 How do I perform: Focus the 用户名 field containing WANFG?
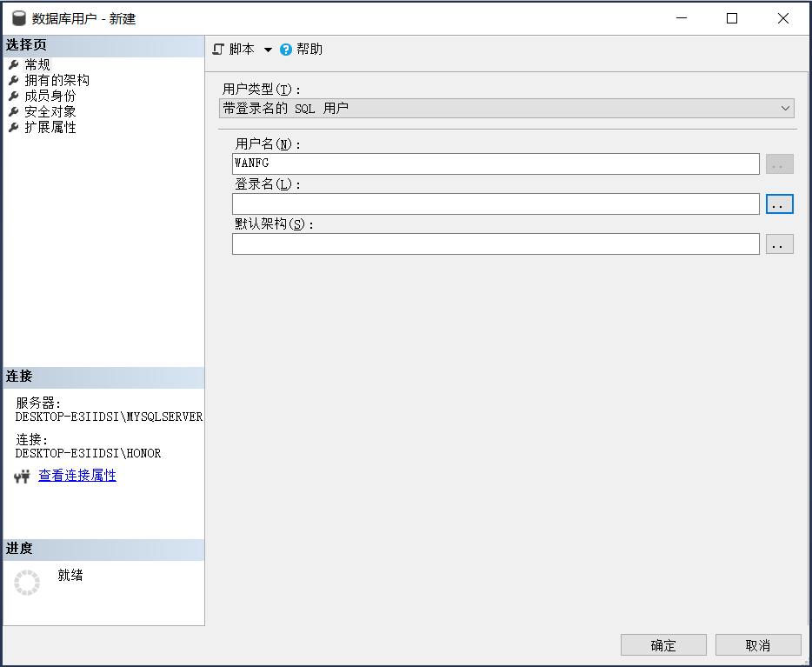pyautogui.click(x=496, y=163)
